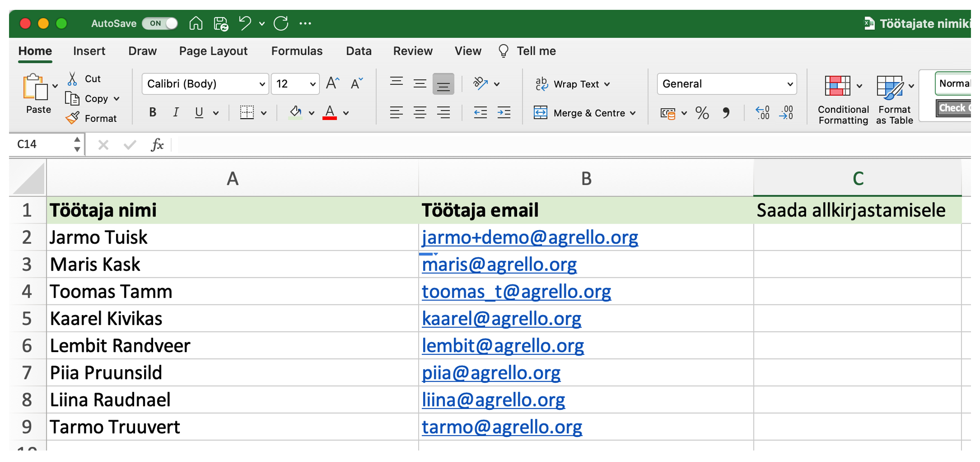This screenshot has width=980, height=462.
Task: Toggle Bold formatting
Action: click(x=153, y=112)
